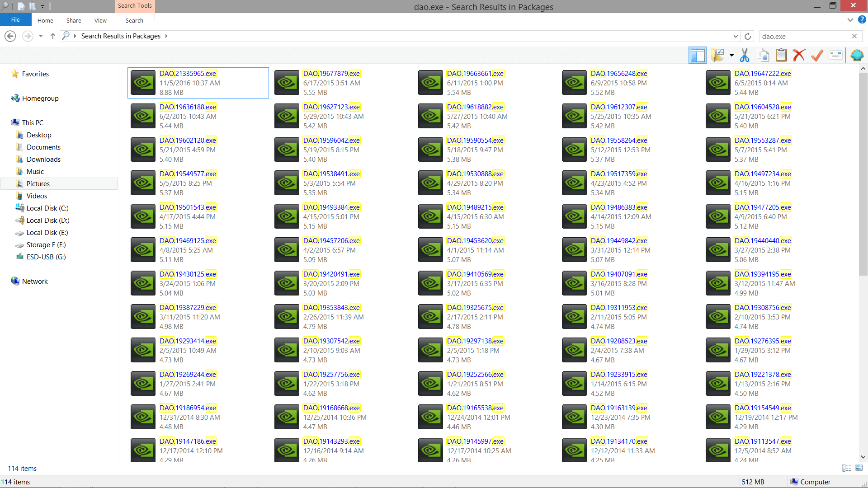Open the Share ribbon tab
868x488 pixels.
point(74,20)
